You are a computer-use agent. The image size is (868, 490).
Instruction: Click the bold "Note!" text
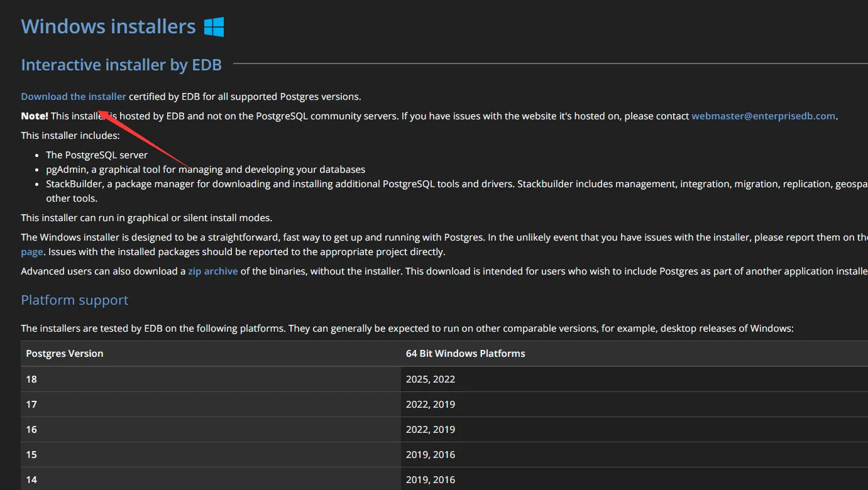coord(35,116)
